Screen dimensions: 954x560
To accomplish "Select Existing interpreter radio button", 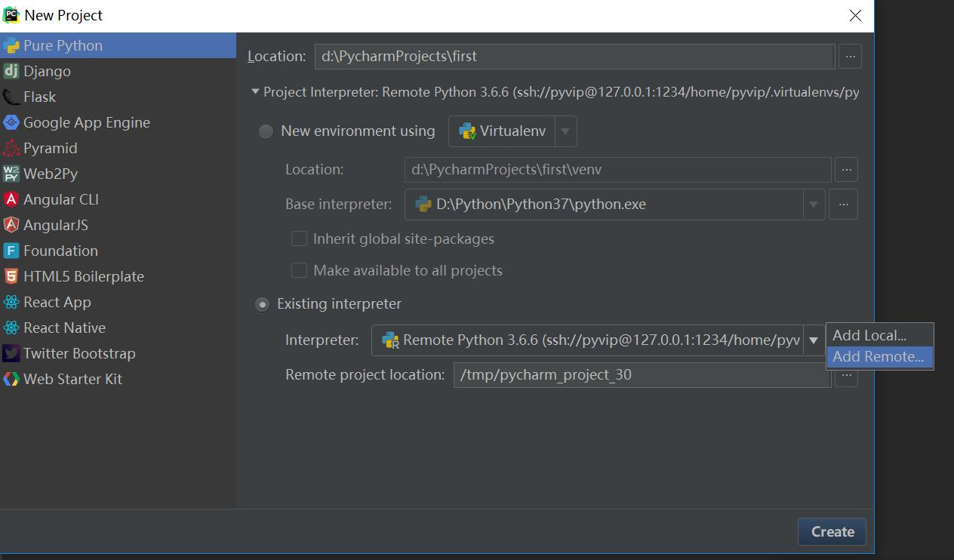I will tap(262, 304).
